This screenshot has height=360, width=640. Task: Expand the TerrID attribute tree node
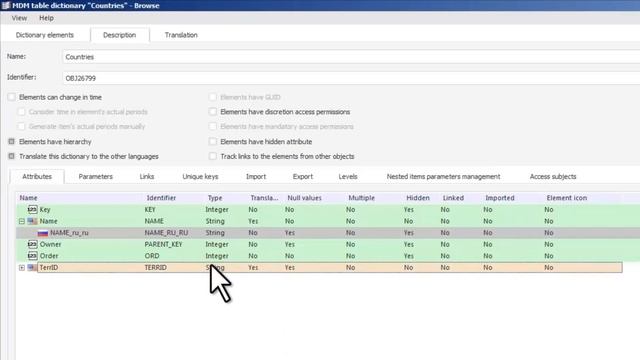point(22,267)
